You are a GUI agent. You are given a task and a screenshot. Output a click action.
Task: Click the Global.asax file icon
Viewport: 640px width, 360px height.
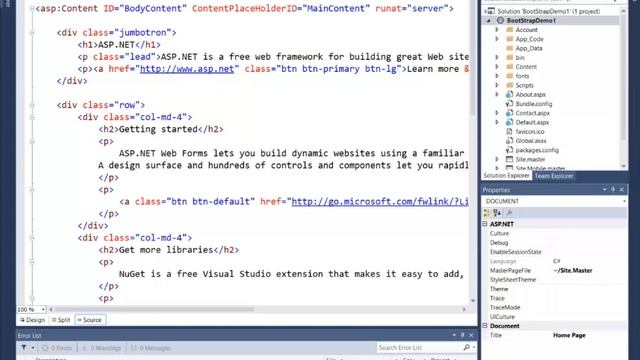click(x=509, y=140)
